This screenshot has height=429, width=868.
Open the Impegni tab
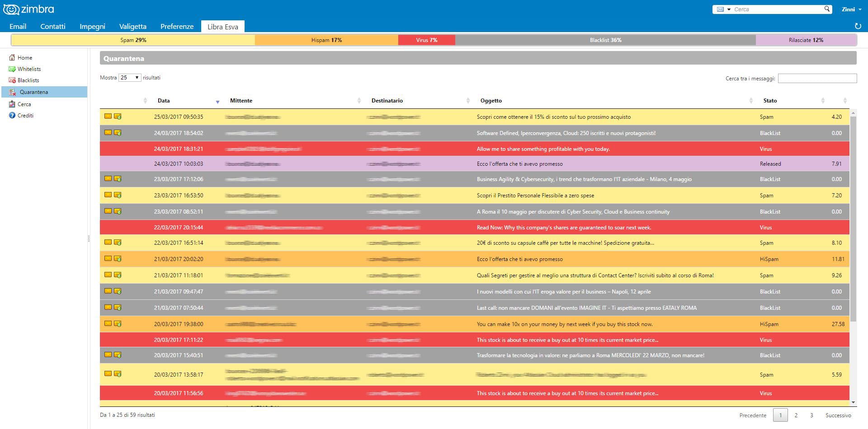pos(92,26)
